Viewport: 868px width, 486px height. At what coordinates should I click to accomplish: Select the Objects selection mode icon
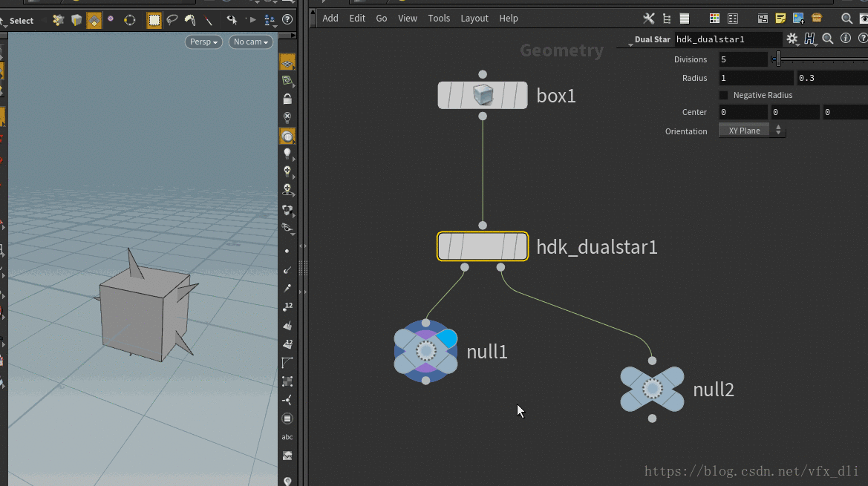tap(58, 21)
